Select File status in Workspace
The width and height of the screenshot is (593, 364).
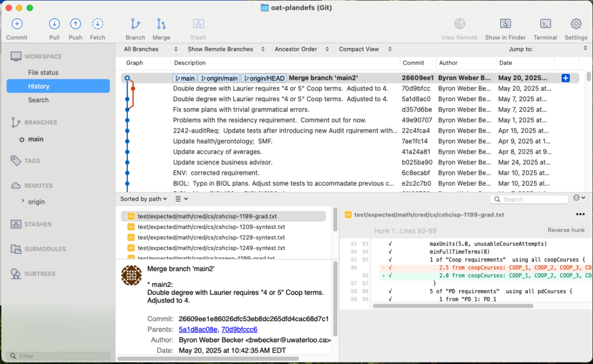click(x=43, y=73)
